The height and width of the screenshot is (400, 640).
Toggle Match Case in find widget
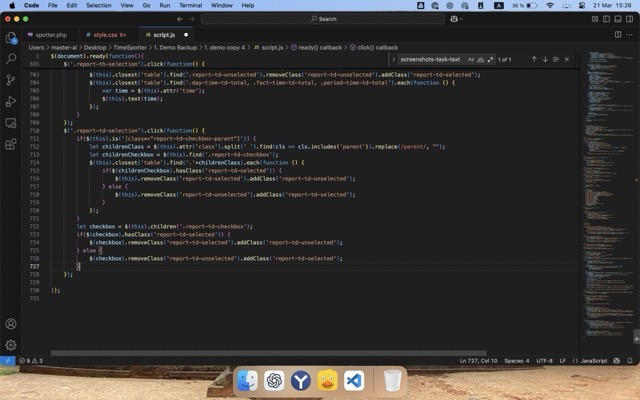click(471, 59)
